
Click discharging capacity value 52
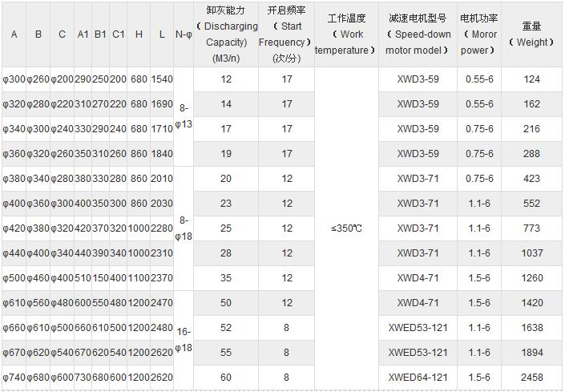coord(226,328)
